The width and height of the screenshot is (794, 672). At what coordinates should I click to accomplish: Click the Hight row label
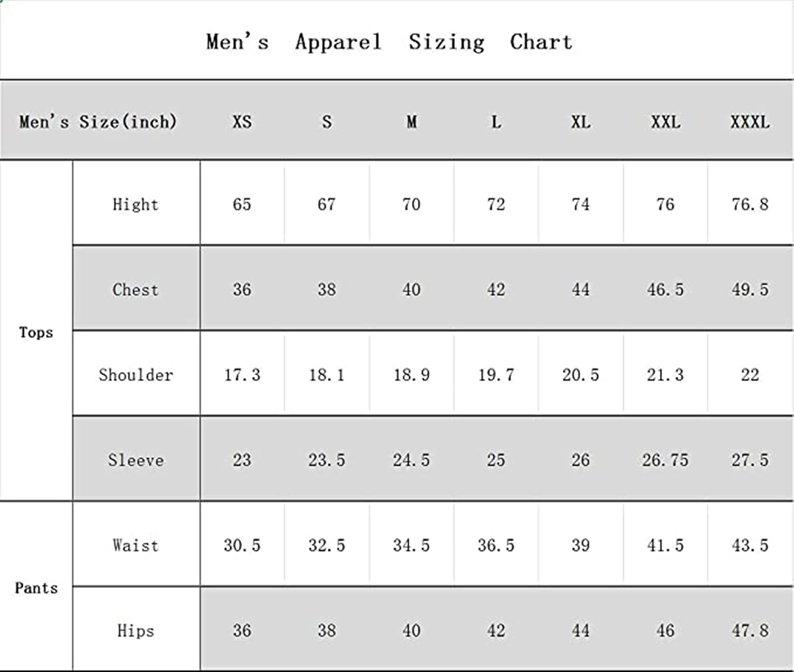click(x=135, y=204)
